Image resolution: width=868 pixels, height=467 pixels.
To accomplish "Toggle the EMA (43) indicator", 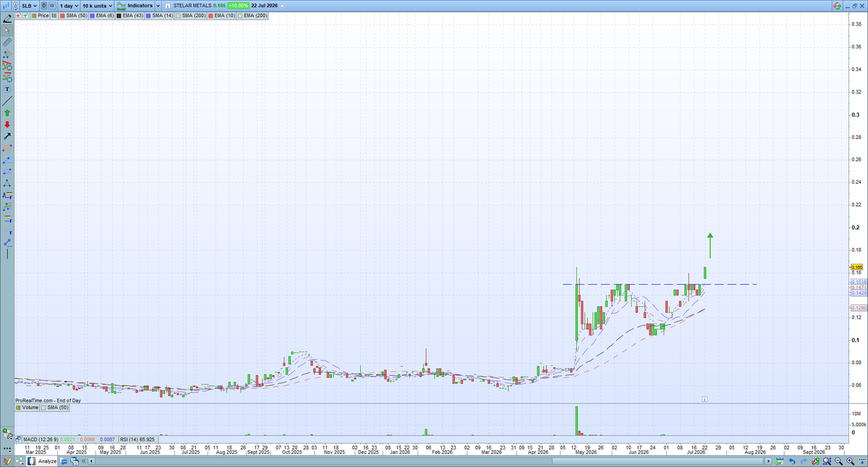I will click(x=129, y=15).
